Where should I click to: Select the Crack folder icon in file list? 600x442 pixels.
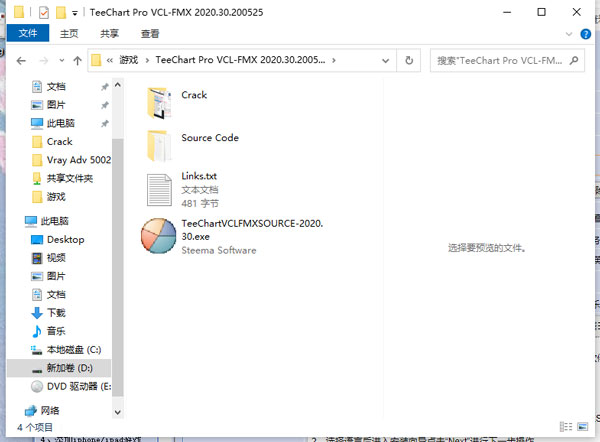[x=159, y=103]
